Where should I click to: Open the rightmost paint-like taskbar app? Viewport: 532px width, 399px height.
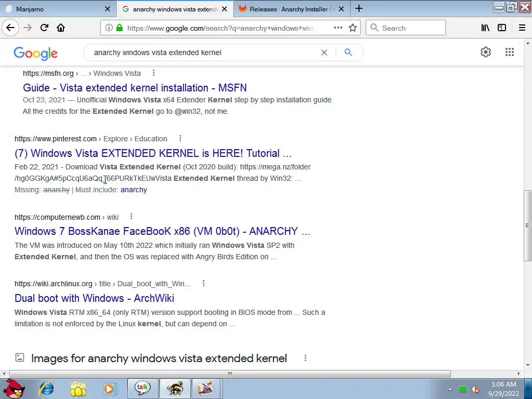(x=206, y=389)
